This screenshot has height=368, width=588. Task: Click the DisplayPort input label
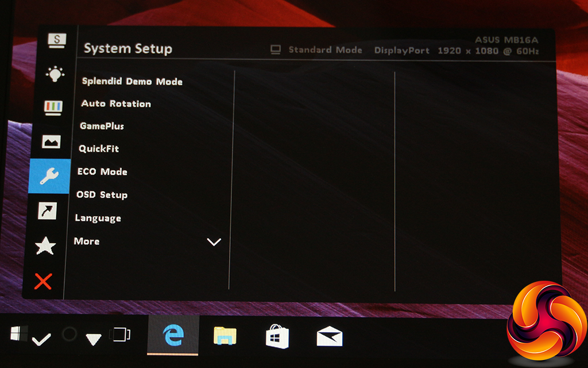coord(401,51)
